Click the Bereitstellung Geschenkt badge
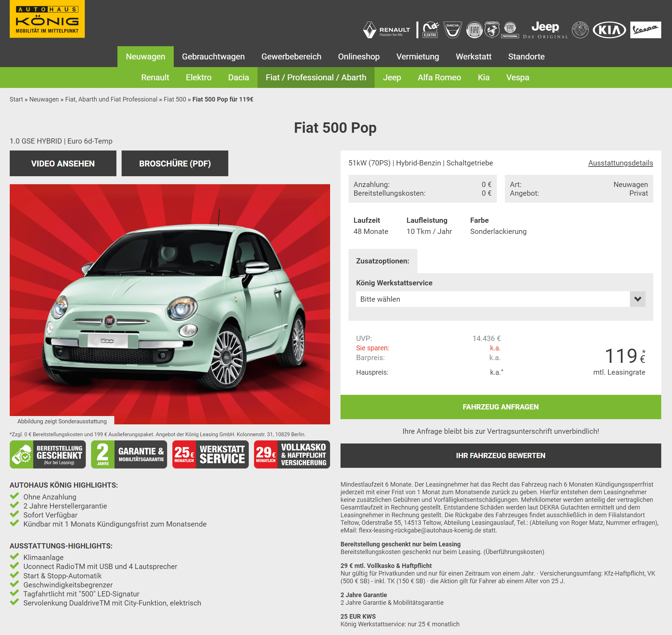The image size is (672, 635). point(48,455)
